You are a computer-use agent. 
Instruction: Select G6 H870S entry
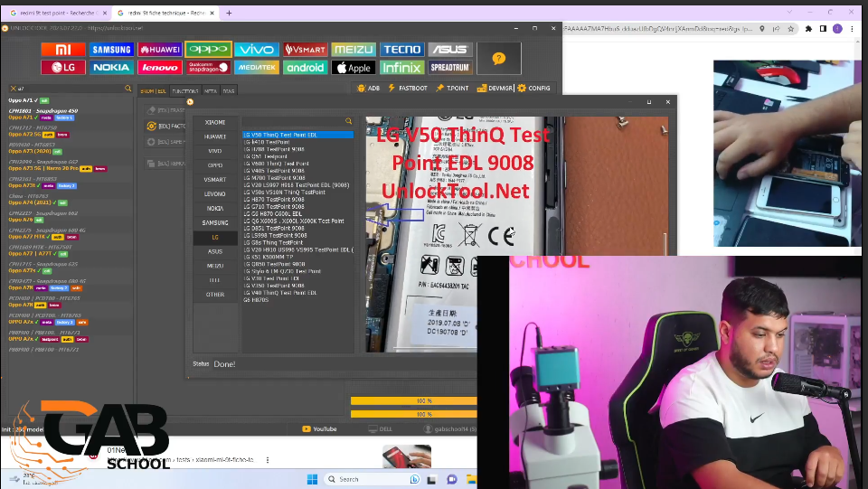pyautogui.click(x=297, y=300)
